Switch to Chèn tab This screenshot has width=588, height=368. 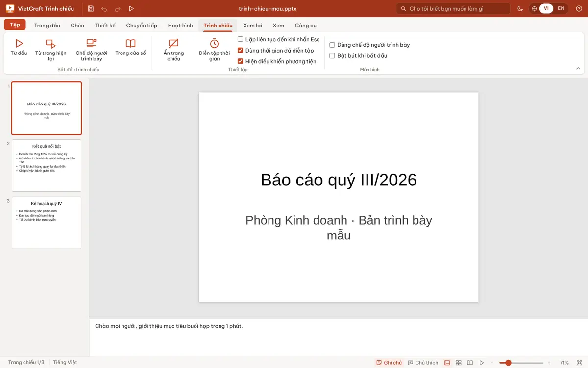click(x=77, y=26)
